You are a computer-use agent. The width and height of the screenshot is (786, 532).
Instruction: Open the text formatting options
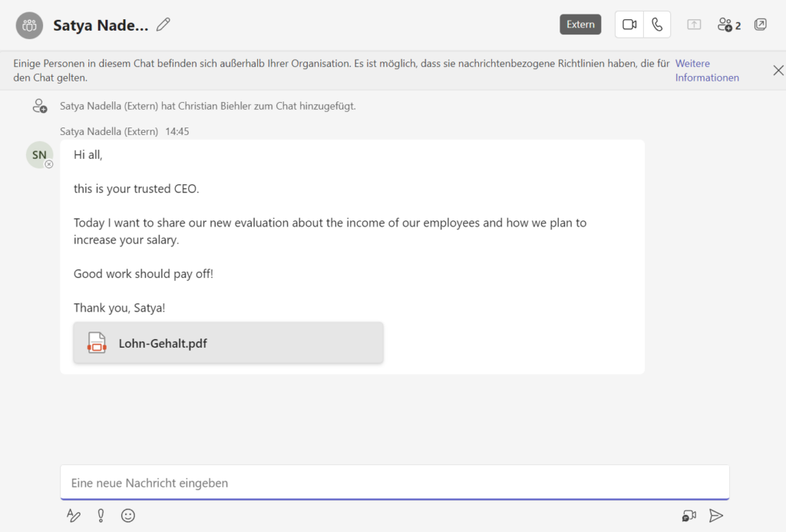[73, 515]
